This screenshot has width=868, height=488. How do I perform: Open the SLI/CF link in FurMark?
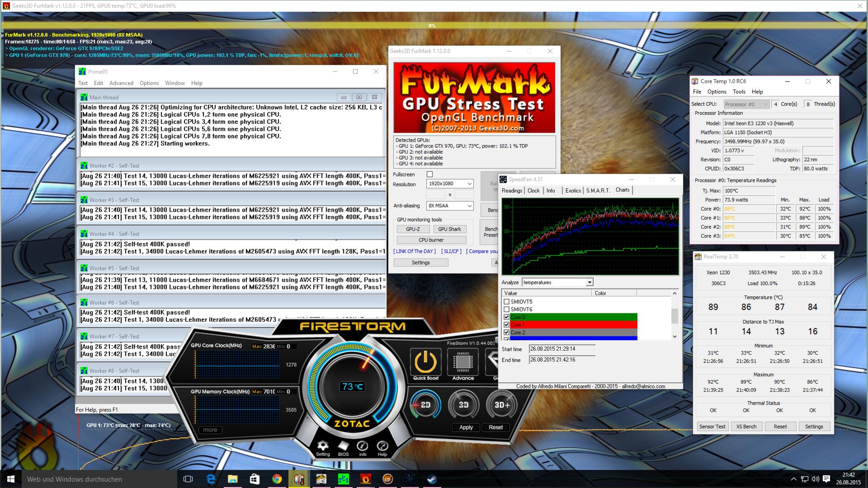tap(451, 251)
